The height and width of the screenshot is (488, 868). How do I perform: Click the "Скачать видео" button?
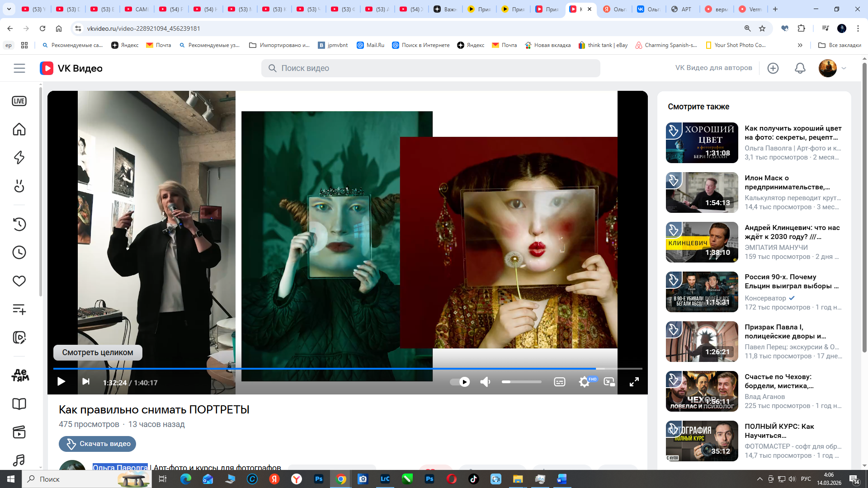pyautogui.click(x=97, y=444)
